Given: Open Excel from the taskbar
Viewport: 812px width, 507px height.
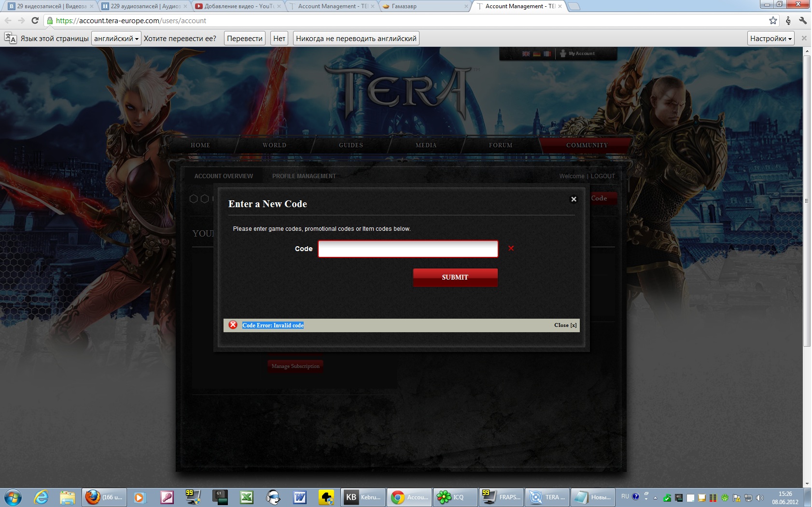Looking at the screenshot, I should pyautogui.click(x=247, y=497).
